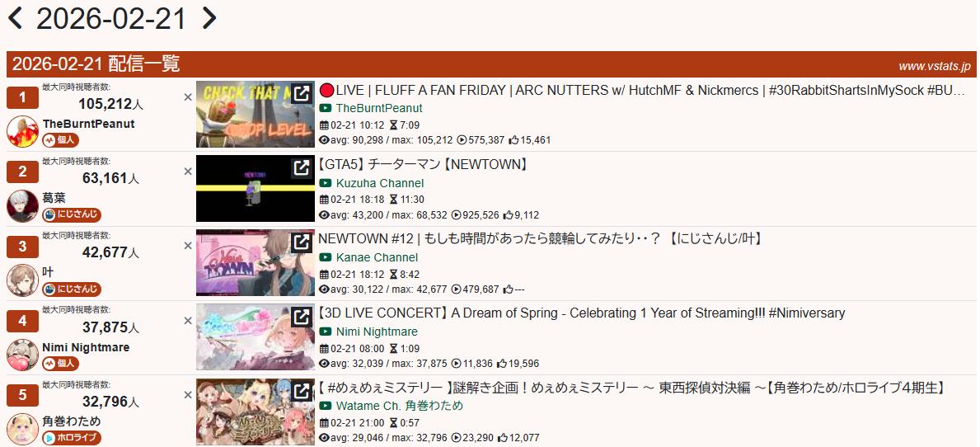This screenshot has width=980, height=447.
Task: Open Kuzuha GTA5 stream external link icon
Action: point(301,167)
